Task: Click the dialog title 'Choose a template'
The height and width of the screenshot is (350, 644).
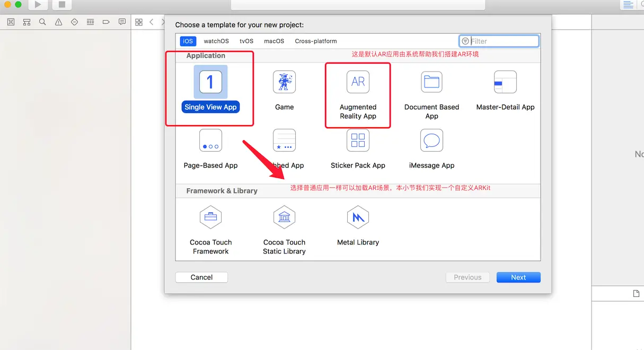Action: (240, 25)
